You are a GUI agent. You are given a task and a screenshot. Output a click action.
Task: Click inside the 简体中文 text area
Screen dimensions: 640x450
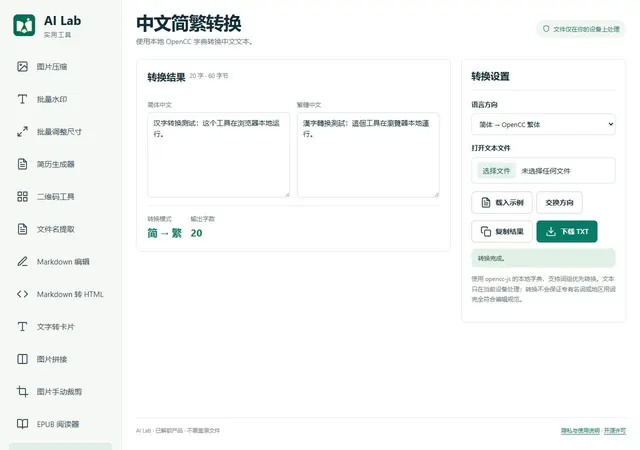218,155
